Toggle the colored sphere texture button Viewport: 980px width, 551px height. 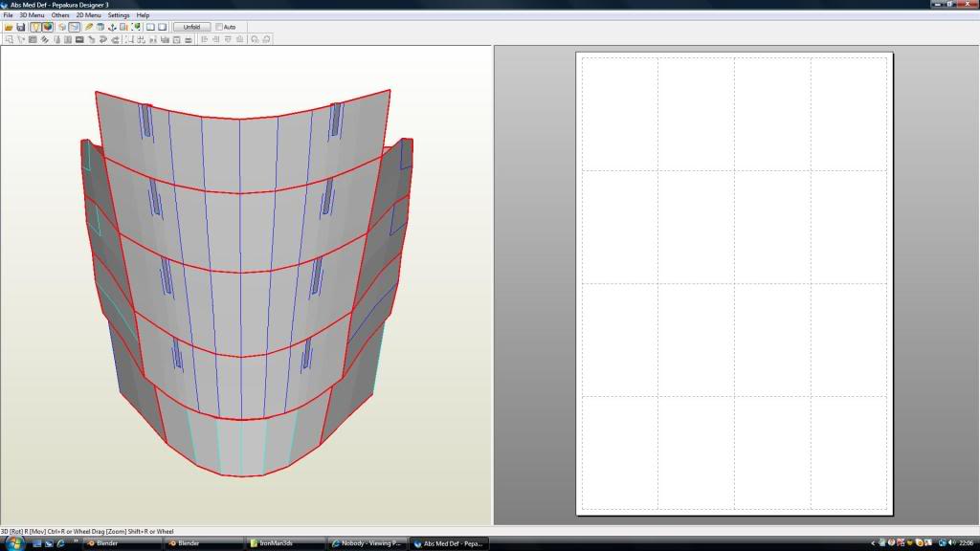(48, 27)
